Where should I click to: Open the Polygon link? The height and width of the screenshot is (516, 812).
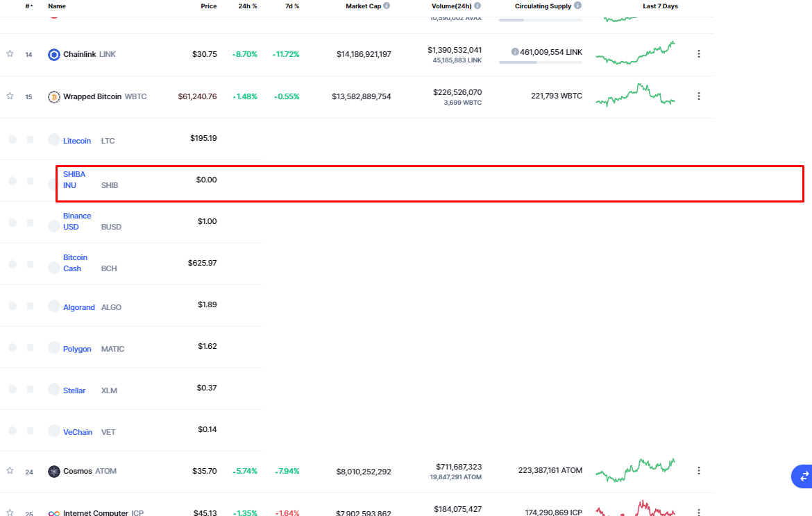[x=77, y=349]
